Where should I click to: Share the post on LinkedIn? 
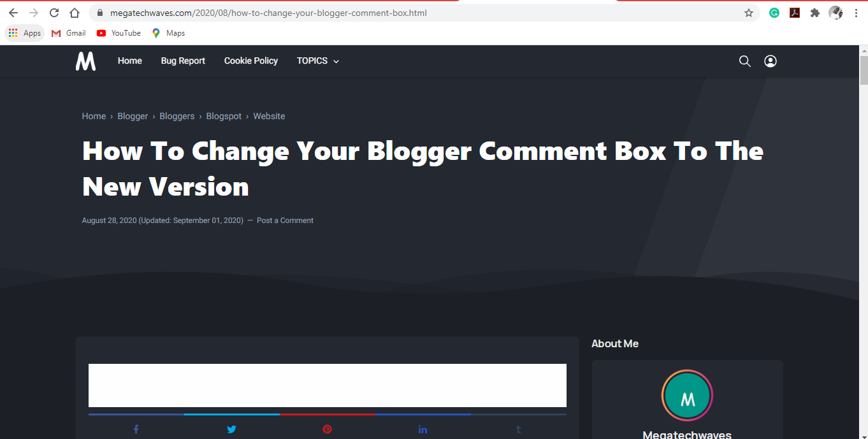(x=423, y=429)
